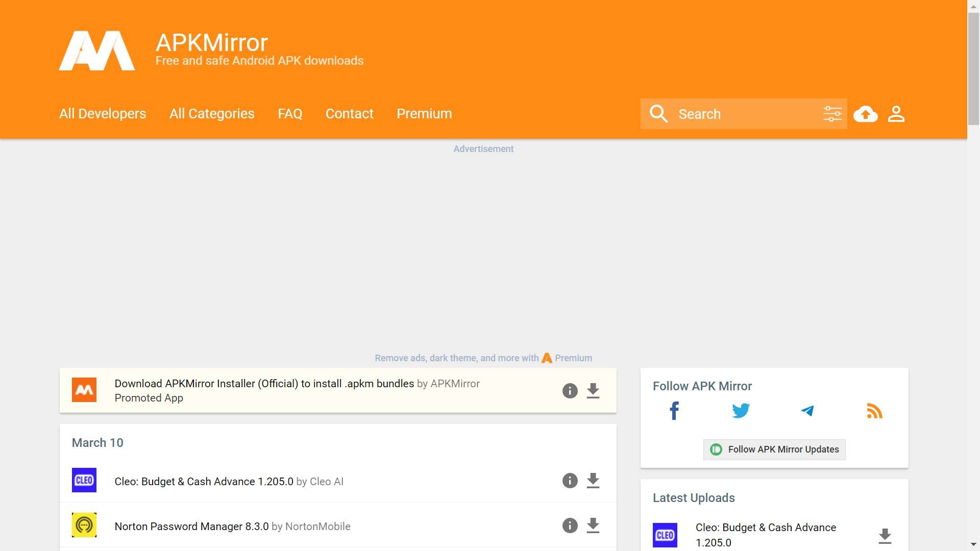
Task: Open Cleo app icon in March 10 list
Action: 84,480
